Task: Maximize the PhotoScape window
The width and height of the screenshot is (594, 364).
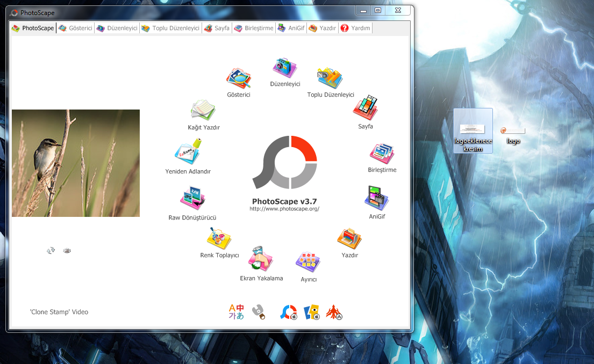Action: tap(378, 11)
